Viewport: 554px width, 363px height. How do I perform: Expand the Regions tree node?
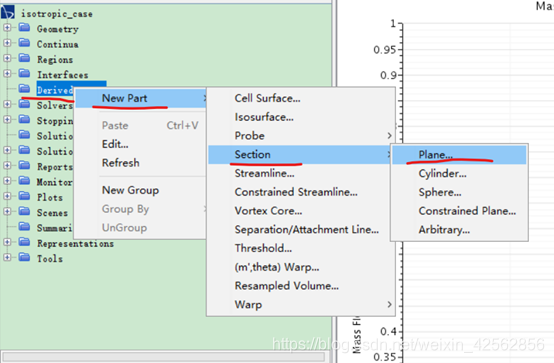click(x=7, y=58)
